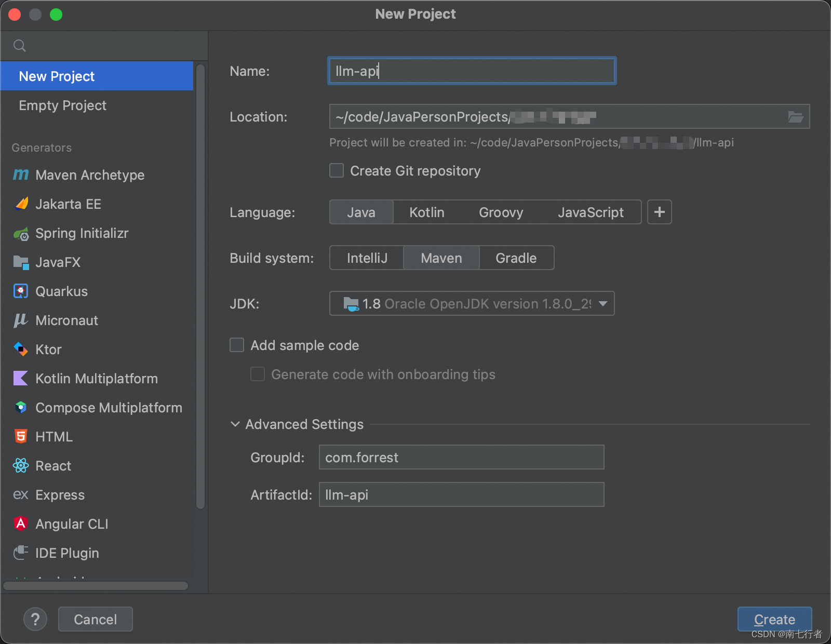This screenshot has height=644, width=831.
Task: Select Empty Project in the sidebar
Action: [97, 105]
